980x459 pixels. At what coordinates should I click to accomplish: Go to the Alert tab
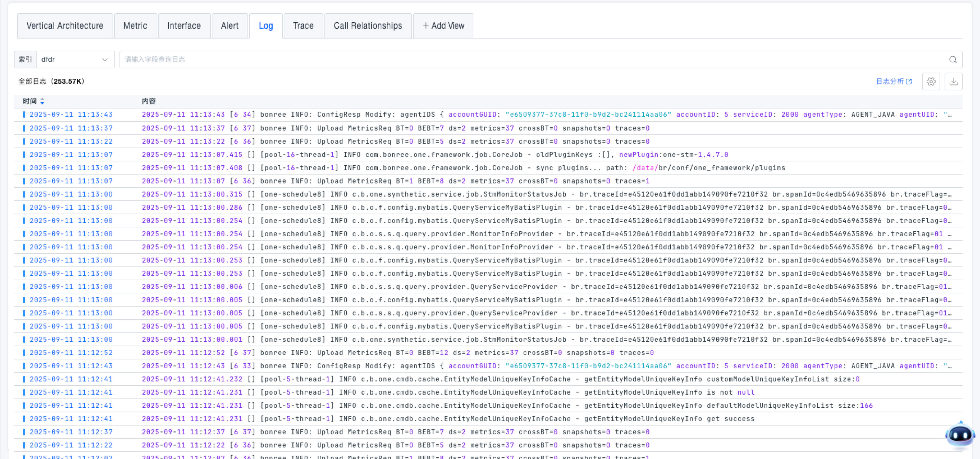click(x=229, y=26)
